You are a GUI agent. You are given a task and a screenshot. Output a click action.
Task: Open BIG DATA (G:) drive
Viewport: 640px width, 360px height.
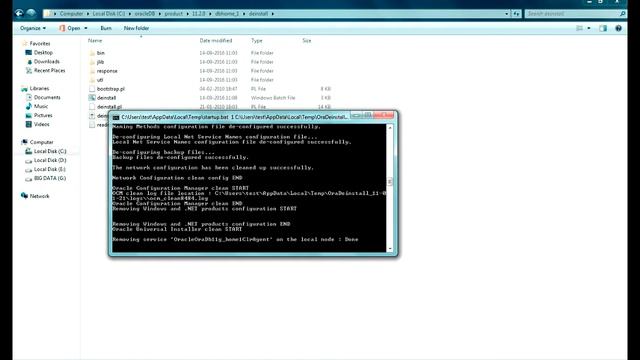point(50,178)
